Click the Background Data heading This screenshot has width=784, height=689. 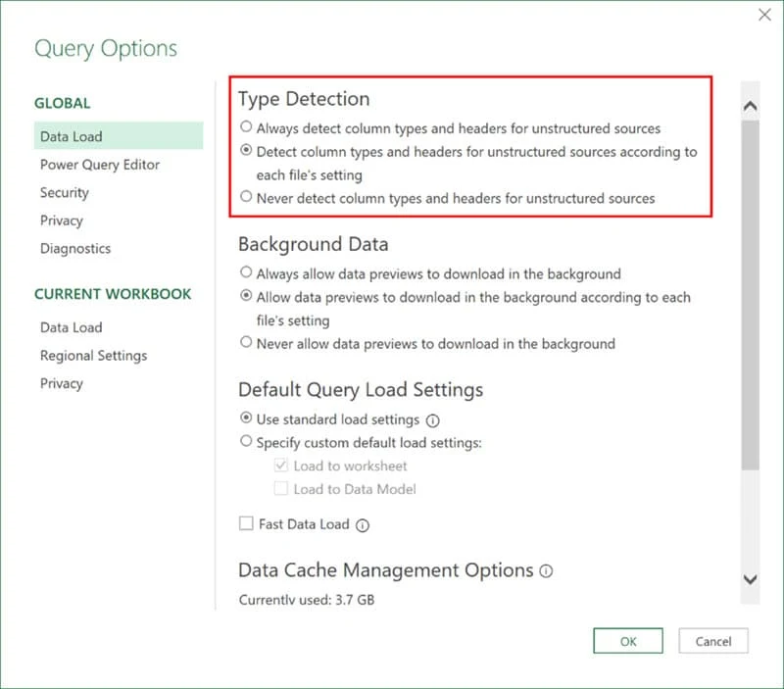tap(313, 244)
